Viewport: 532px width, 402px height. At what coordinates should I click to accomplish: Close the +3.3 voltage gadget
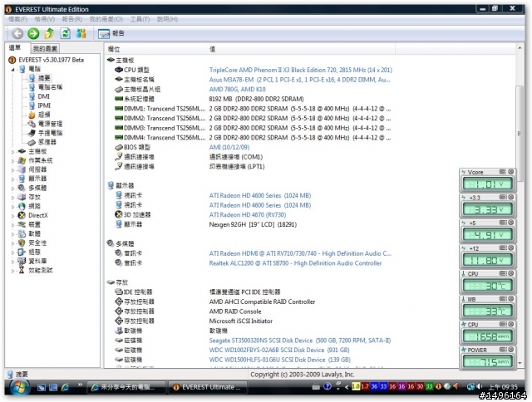pos(510,198)
